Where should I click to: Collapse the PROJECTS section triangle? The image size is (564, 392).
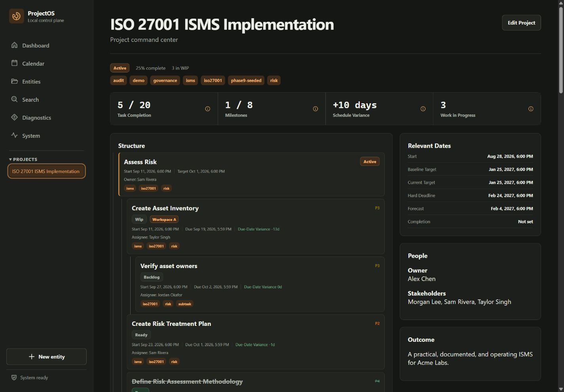click(10, 160)
